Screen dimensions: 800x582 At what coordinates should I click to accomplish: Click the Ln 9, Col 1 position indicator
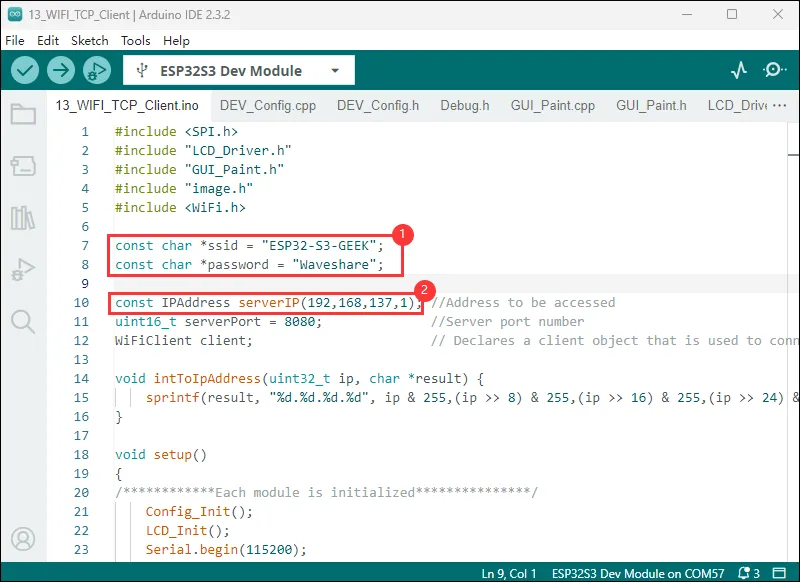[x=509, y=573]
